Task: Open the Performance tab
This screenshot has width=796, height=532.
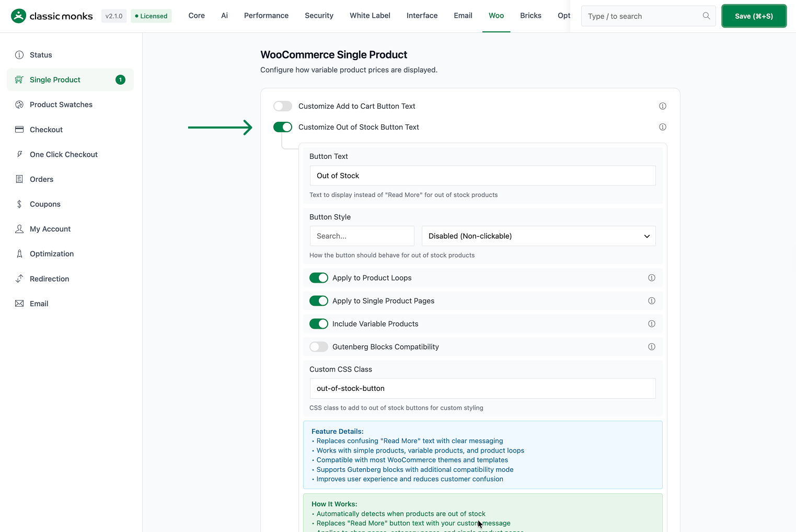Action: click(x=266, y=16)
